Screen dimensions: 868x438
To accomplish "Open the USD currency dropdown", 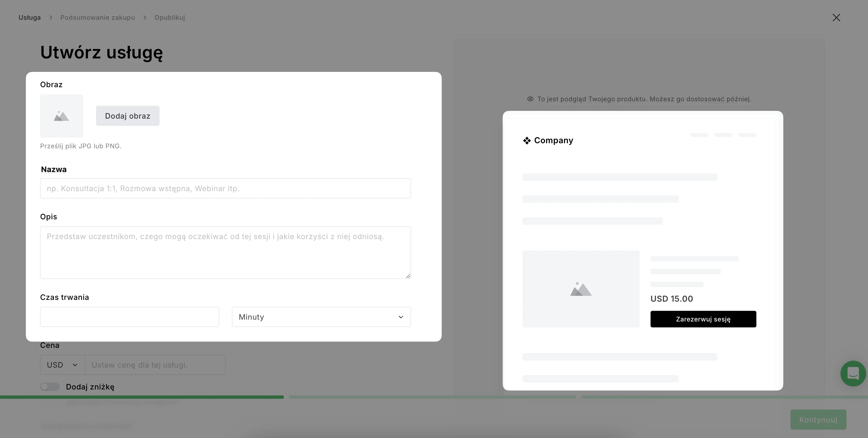I will (x=62, y=365).
